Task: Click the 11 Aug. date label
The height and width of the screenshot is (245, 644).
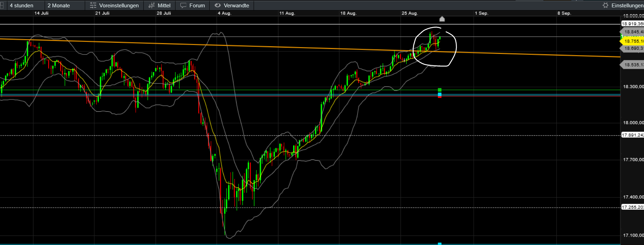Action: click(x=287, y=13)
